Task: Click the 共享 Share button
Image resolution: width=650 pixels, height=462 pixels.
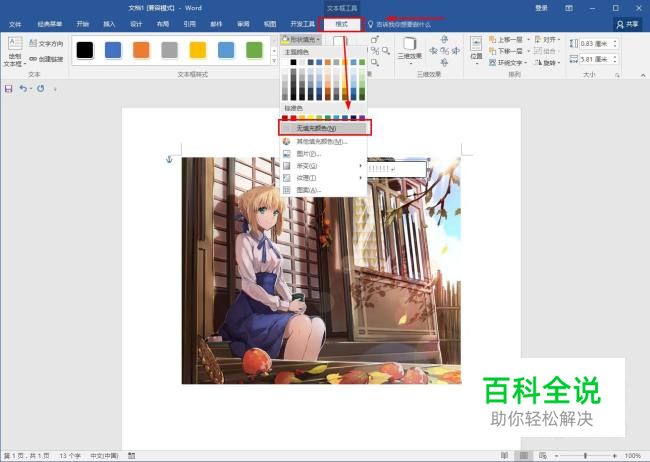Action: (628, 24)
